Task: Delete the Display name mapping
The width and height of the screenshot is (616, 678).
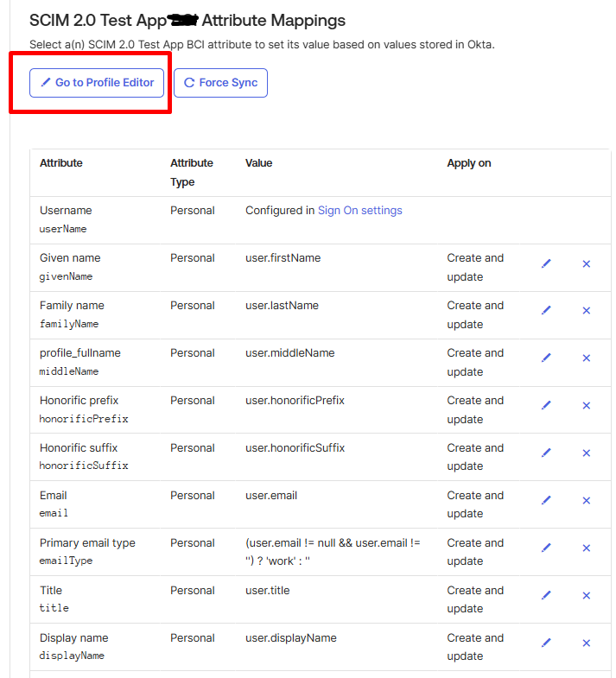Action: coord(586,643)
